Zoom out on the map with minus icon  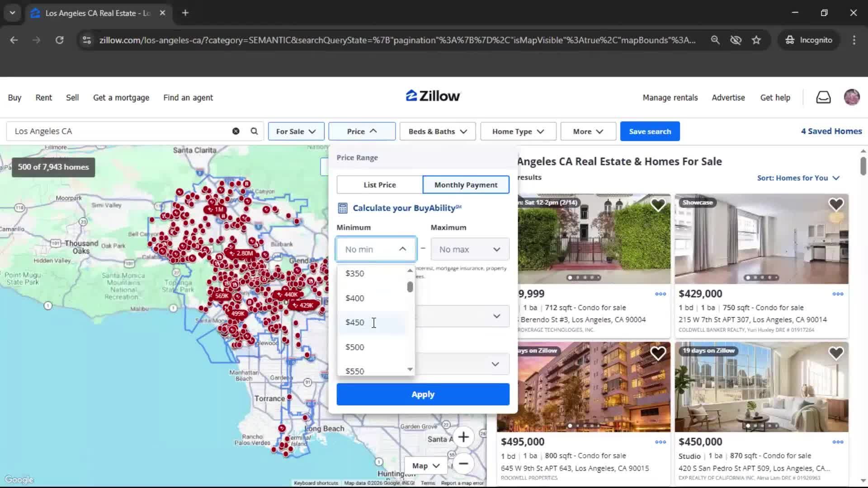464,464
